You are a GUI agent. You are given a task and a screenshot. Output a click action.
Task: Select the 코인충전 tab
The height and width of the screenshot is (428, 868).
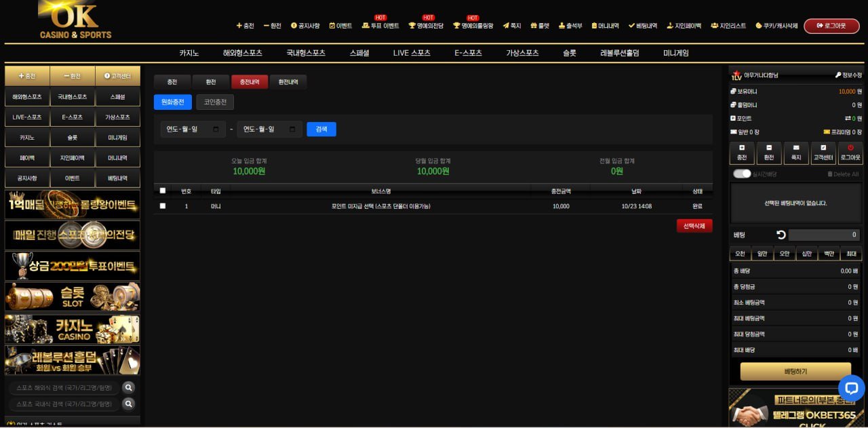215,102
